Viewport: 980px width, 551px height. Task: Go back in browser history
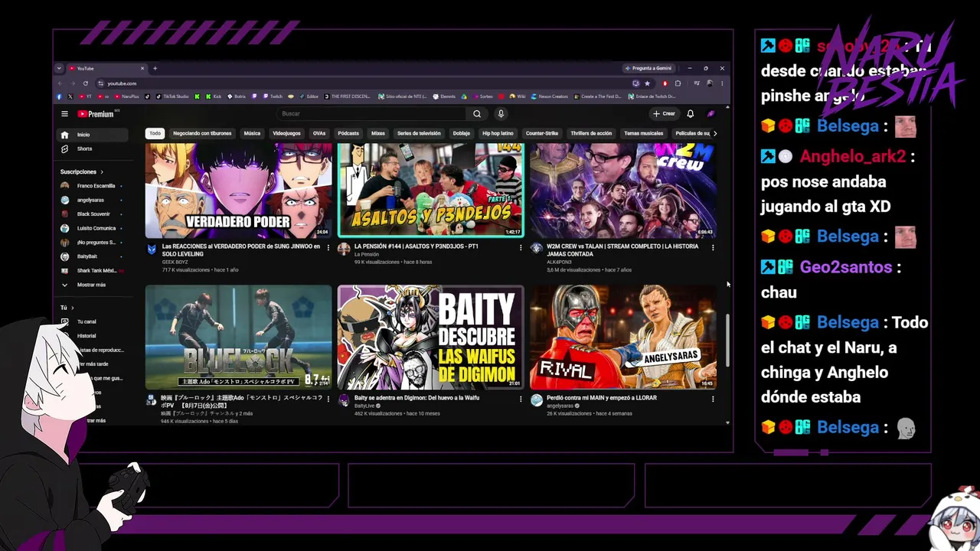click(59, 83)
